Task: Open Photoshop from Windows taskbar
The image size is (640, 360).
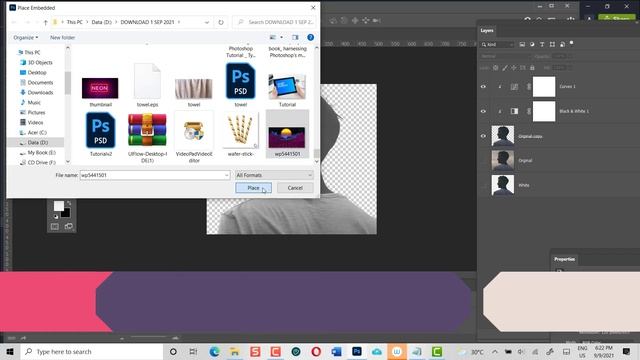Action: click(x=357, y=351)
